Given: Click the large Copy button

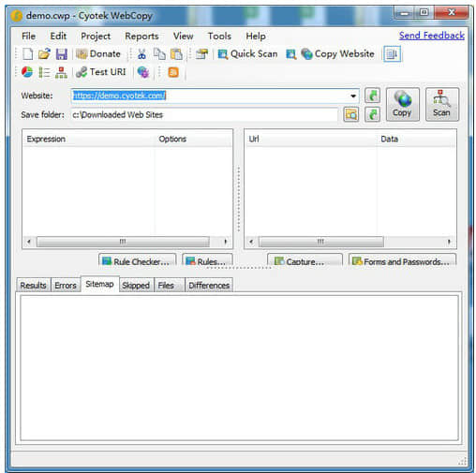Looking at the screenshot, I should tap(402, 104).
